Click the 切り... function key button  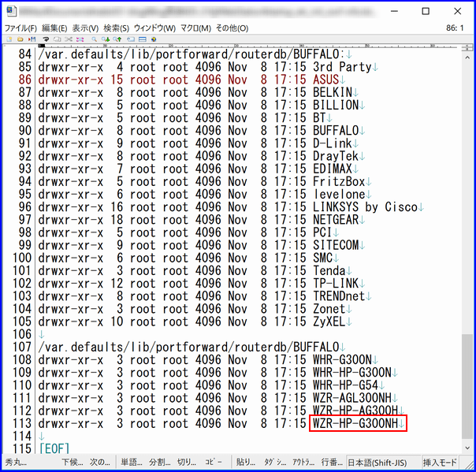click(x=187, y=463)
